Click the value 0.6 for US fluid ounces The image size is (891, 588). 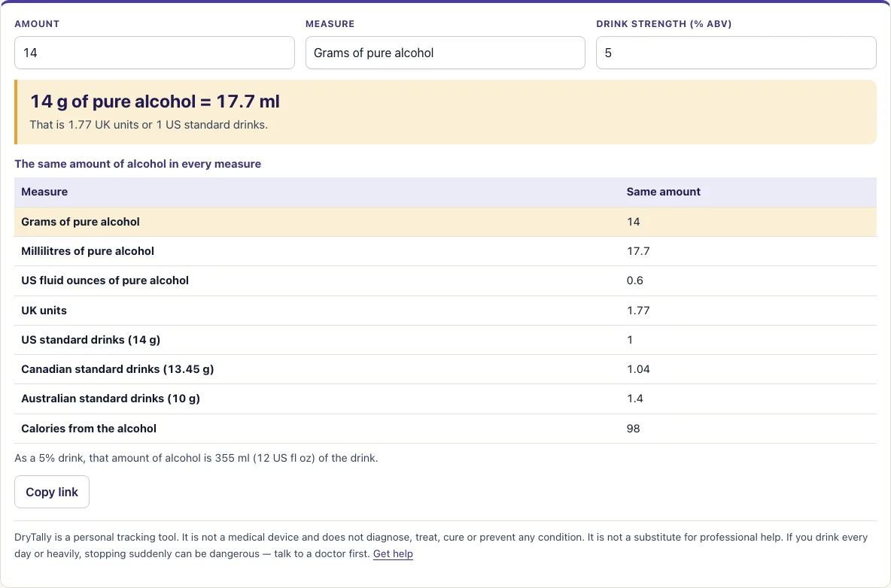coord(634,280)
